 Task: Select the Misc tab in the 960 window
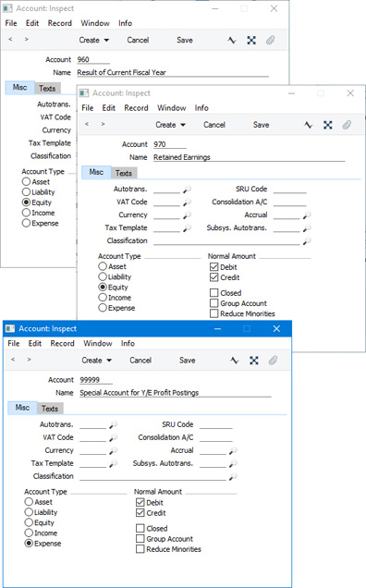pos(20,88)
